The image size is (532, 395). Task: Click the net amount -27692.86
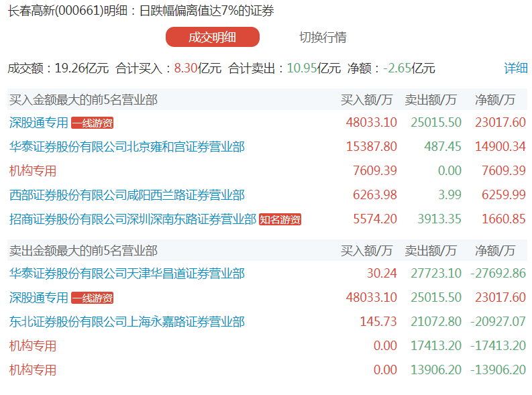pyautogui.click(x=498, y=273)
